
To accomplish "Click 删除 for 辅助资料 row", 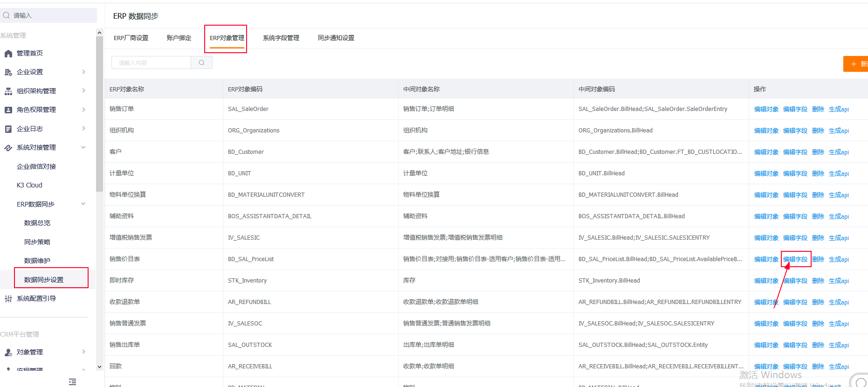I will pyautogui.click(x=818, y=216).
